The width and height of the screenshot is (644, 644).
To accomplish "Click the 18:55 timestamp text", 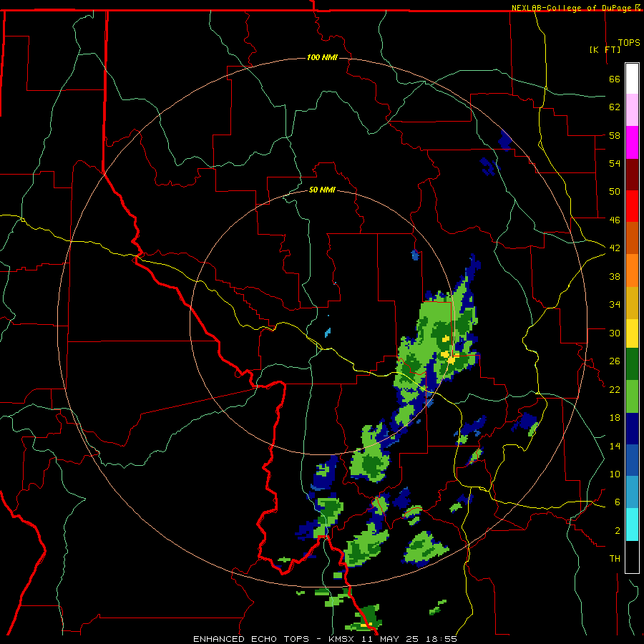I will tap(441, 639).
